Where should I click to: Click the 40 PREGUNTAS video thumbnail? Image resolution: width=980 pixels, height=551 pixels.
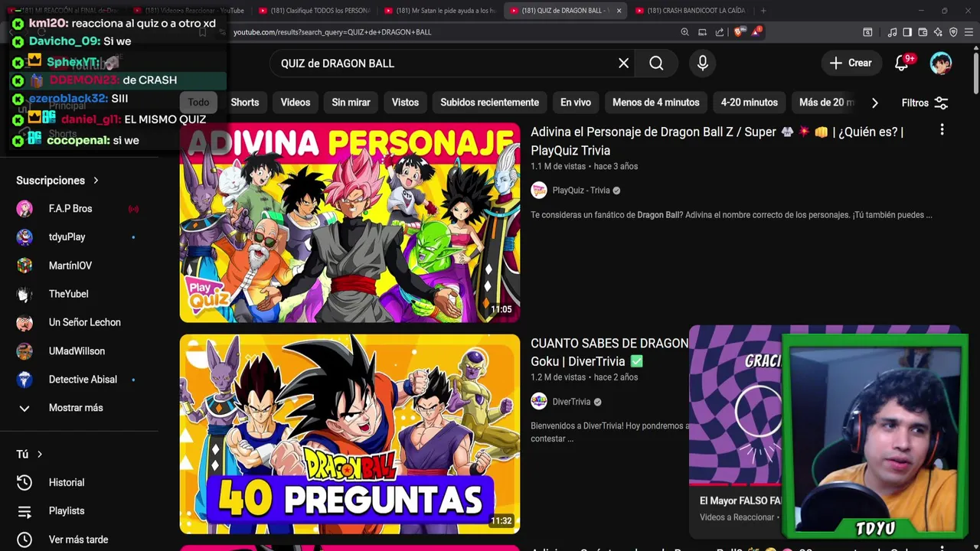tap(350, 434)
